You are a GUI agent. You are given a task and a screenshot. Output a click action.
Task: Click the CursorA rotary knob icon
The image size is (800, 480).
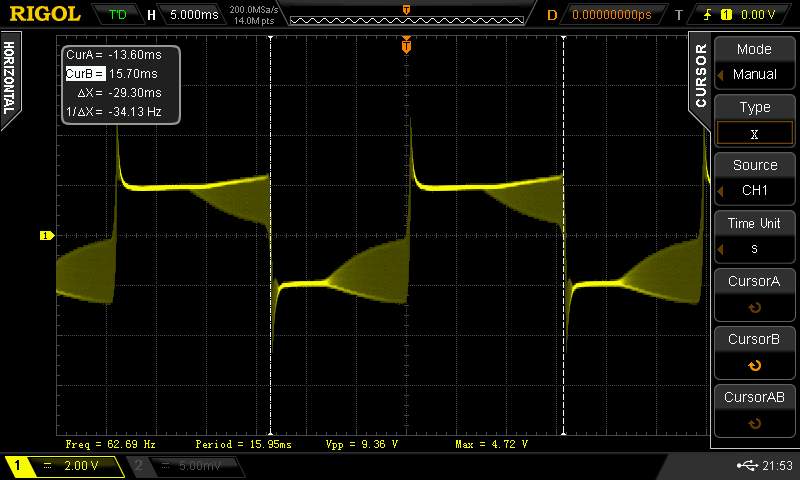coord(754,308)
